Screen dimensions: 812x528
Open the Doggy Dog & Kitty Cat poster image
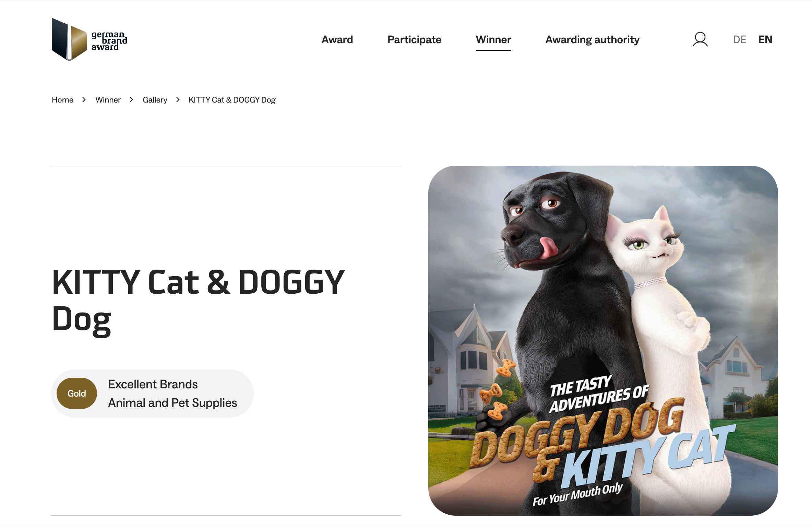pos(603,340)
